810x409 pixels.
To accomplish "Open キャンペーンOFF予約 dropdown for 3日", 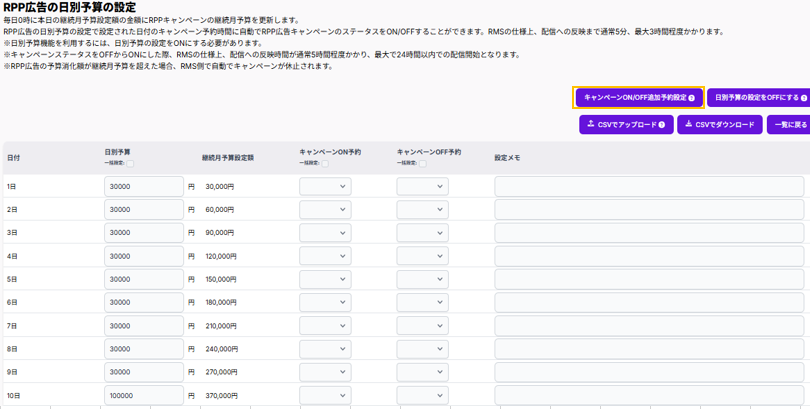I will point(422,233).
